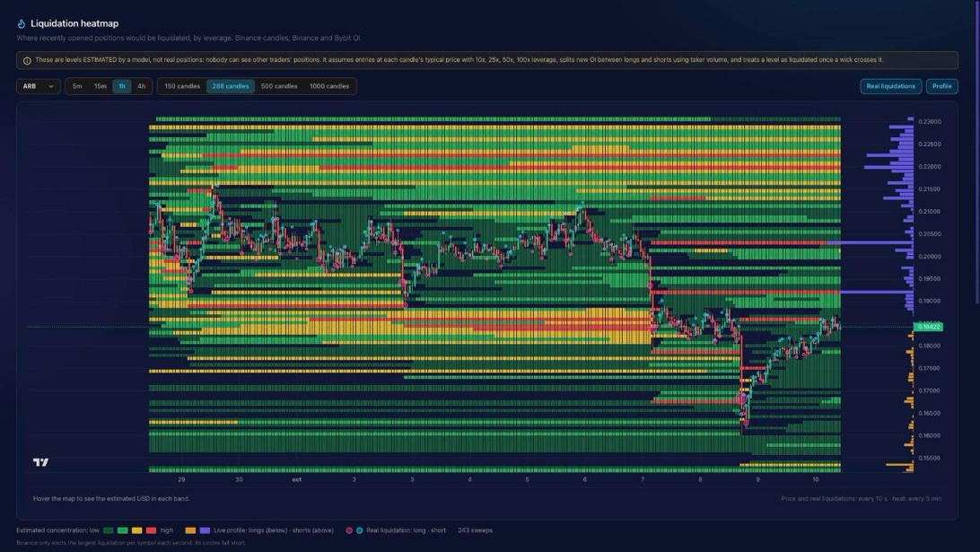Click the '10' date label on time axis

[x=816, y=479]
